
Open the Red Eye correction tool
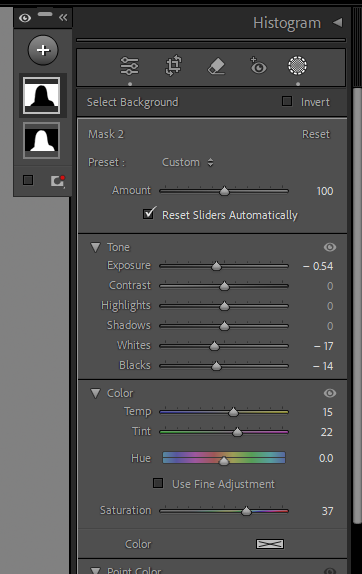(258, 66)
